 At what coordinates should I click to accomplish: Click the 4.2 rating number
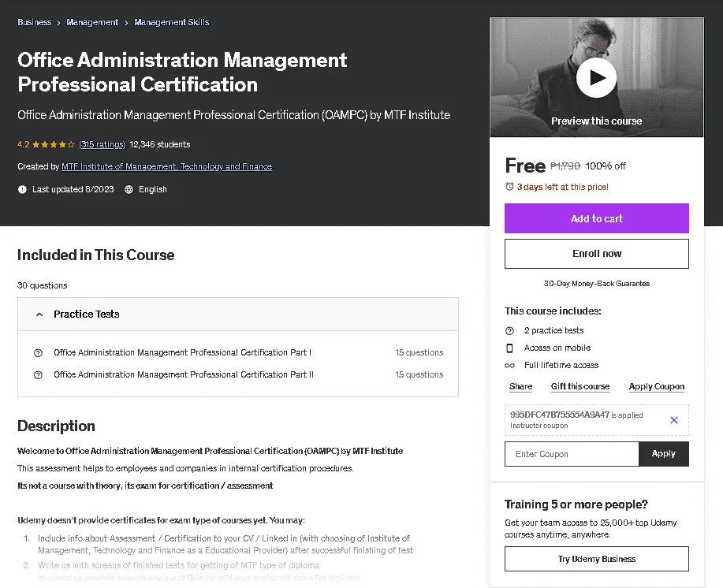23,144
